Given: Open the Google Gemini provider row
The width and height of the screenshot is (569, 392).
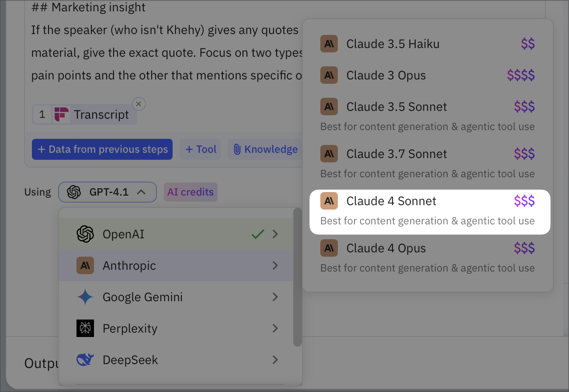Looking at the screenshot, I should tap(176, 297).
